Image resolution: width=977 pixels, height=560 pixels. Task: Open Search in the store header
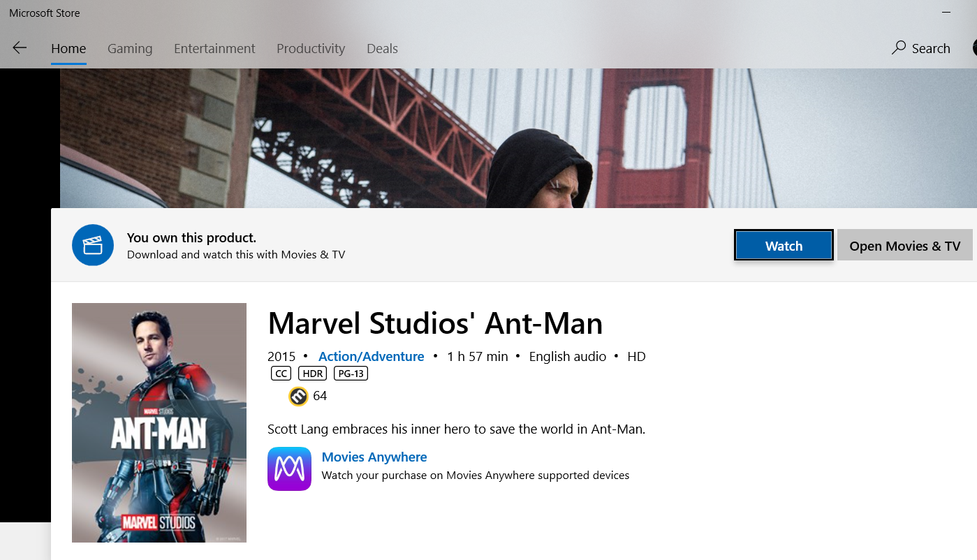click(x=921, y=48)
